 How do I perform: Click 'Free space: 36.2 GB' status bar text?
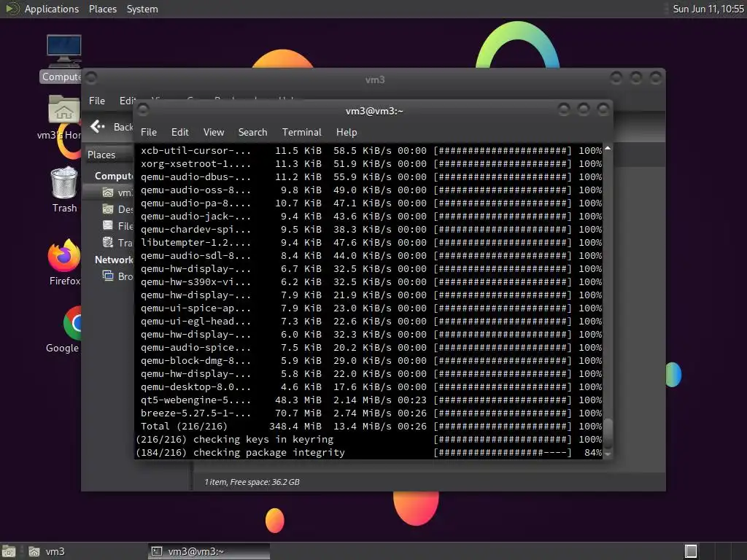click(265, 482)
